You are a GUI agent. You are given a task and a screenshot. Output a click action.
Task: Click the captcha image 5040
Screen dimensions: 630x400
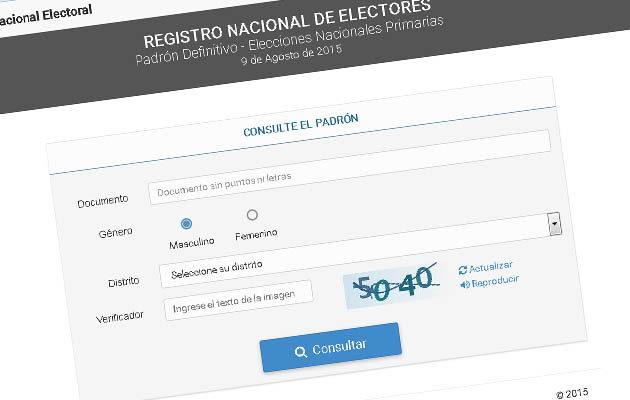coord(393,285)
